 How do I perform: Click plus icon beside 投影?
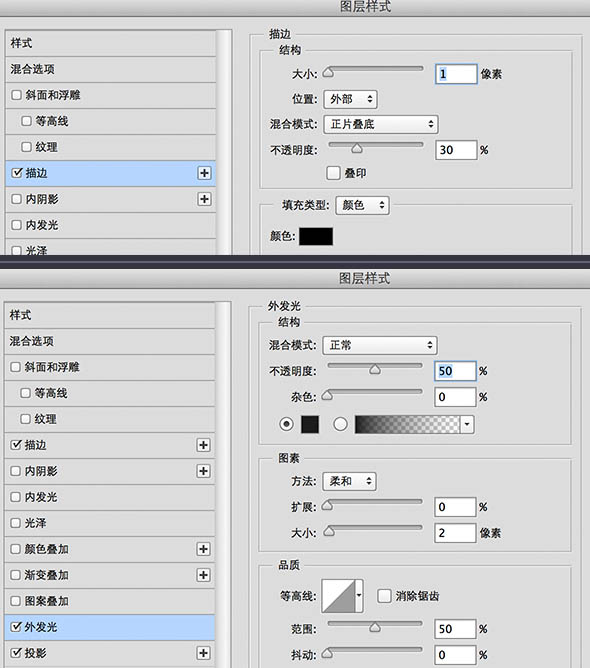[203, 653]
